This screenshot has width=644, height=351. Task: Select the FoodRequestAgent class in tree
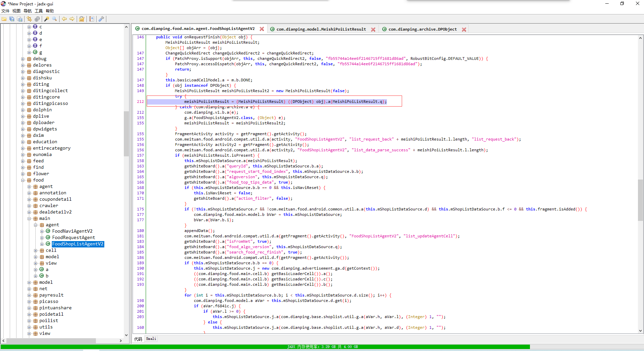(74, 238)
